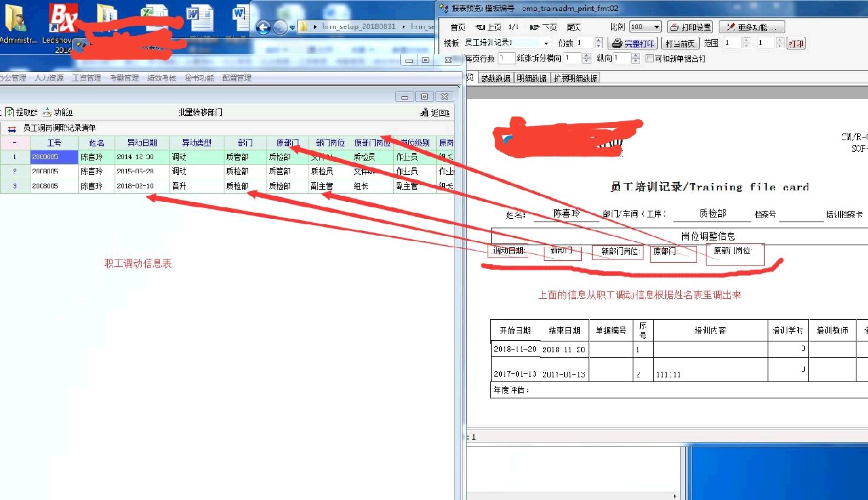The width and height of the screenshot is (868, 500).
Task: Open 更多功能 more functions
Action: click(x=751, y=27)
